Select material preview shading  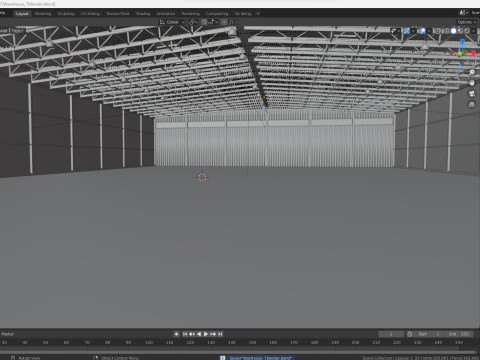click(x=460, y=31)
